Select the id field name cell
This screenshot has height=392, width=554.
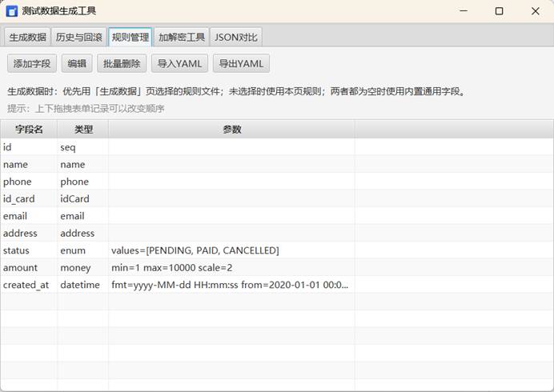pos(29,147)
